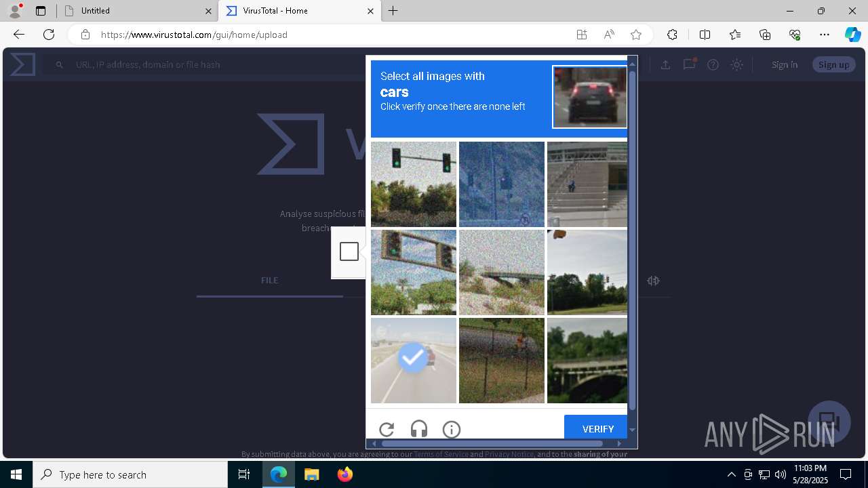Select the grainy footbridge image
Viewport: 868px width, 488px height.
tap(502, 272)
